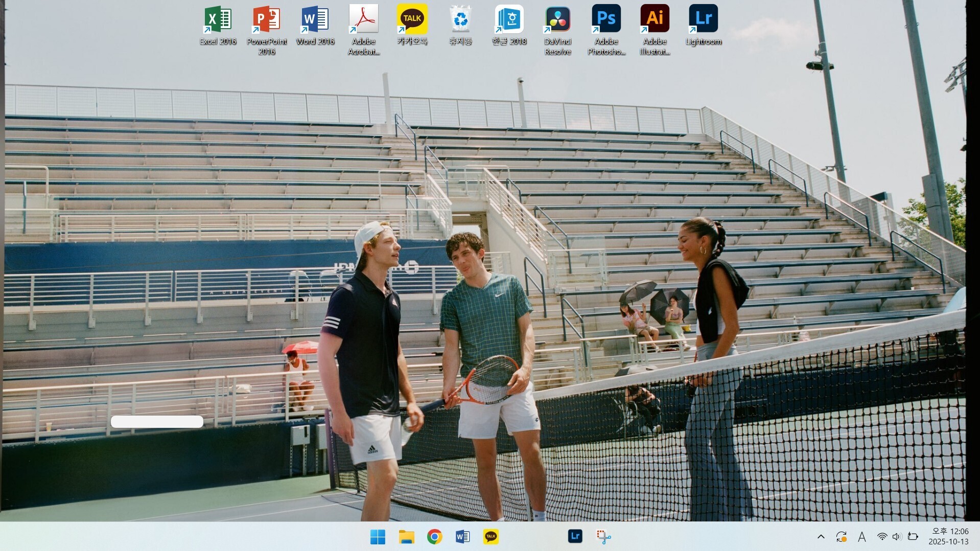
Task: Switch to Word in the taskbar
Action: 462,537
